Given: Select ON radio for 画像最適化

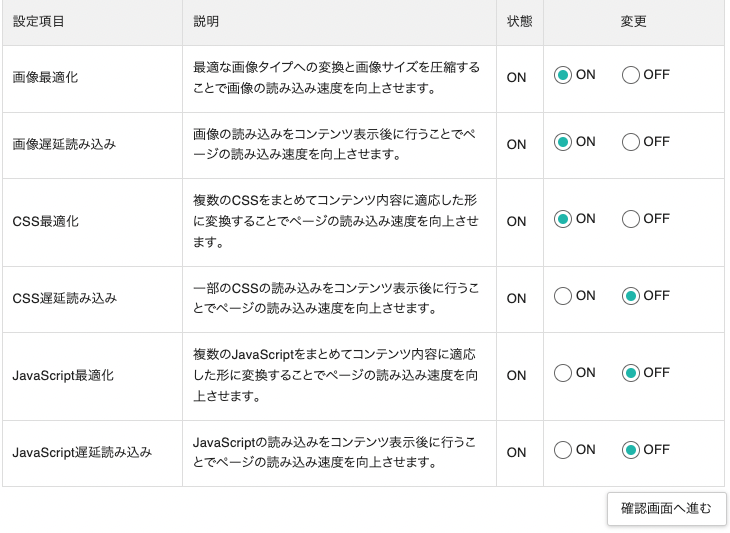Looking at the screenshot, I should (x=563, y=75).
